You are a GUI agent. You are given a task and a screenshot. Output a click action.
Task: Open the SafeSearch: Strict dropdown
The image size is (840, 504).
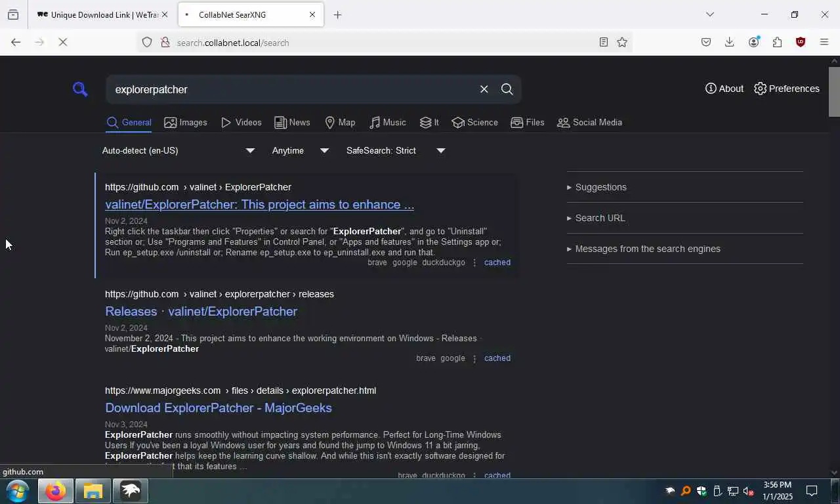click(396, 151)
